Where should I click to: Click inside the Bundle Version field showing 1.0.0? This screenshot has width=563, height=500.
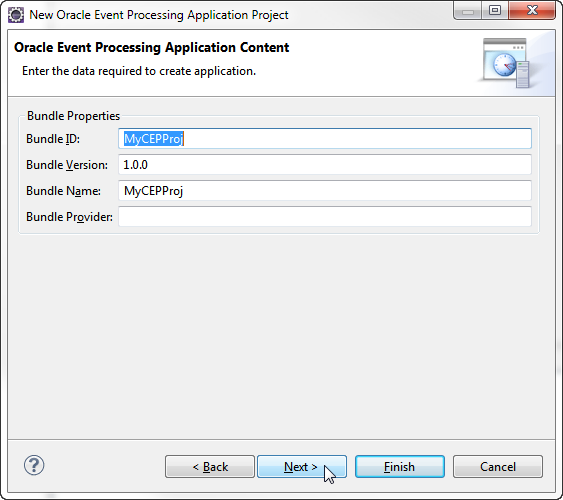[325, 165]
